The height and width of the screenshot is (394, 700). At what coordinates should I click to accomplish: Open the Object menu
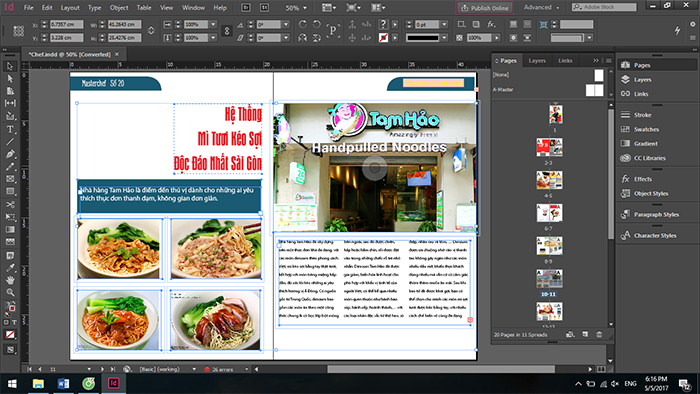[119, 8]
